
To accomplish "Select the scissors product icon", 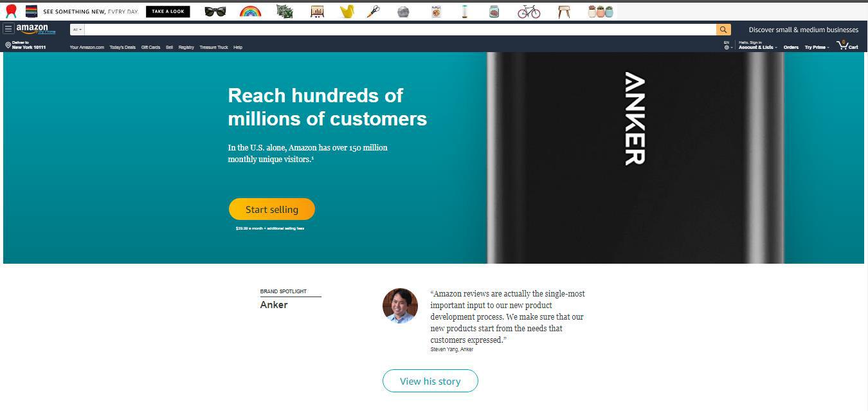I will tap(374, 11).
